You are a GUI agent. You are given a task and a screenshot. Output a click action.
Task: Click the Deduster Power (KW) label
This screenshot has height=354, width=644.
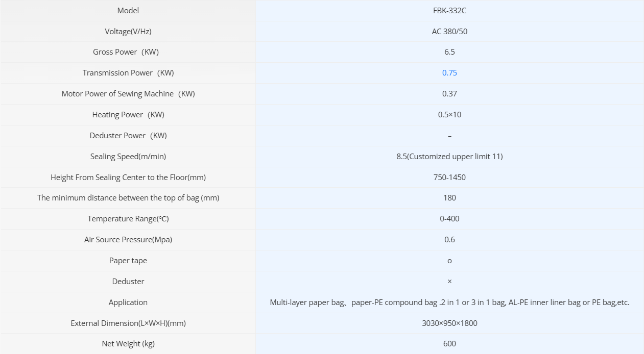(x=128, y=136)
